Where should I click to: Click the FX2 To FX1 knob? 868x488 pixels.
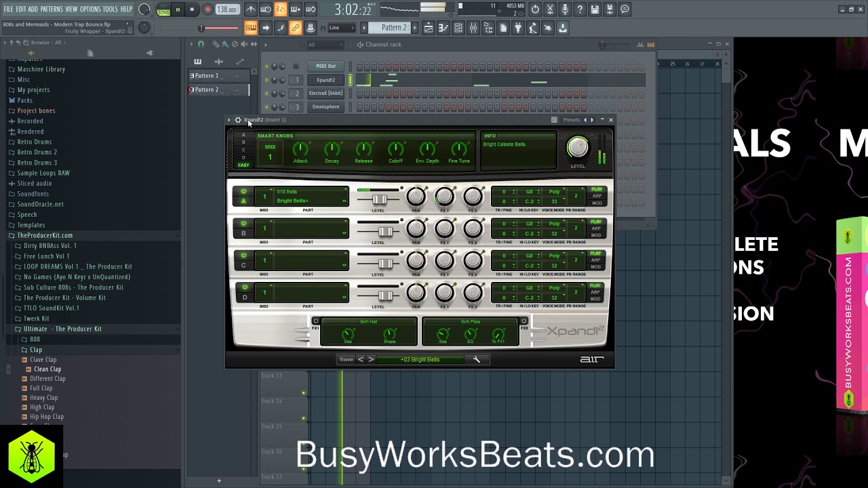click(x=498, y=333)
